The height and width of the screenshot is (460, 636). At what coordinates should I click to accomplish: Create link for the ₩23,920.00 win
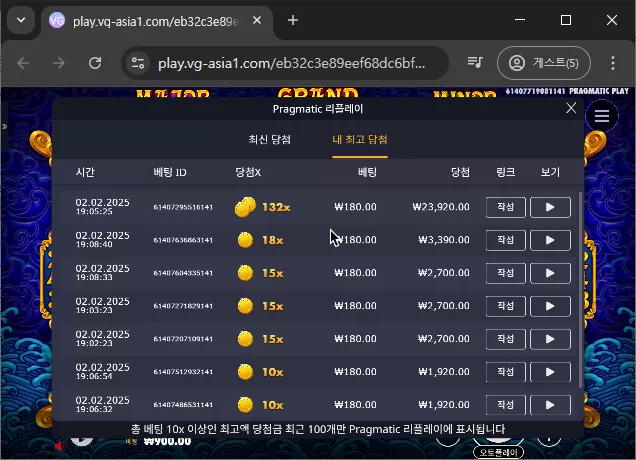(x=506, y=207)
